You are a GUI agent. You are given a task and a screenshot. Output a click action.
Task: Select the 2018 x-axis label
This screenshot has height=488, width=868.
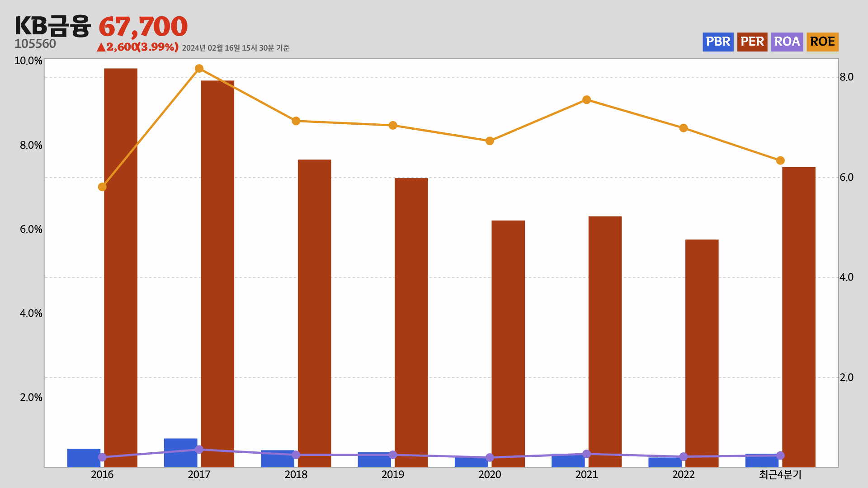coord(296,475)
